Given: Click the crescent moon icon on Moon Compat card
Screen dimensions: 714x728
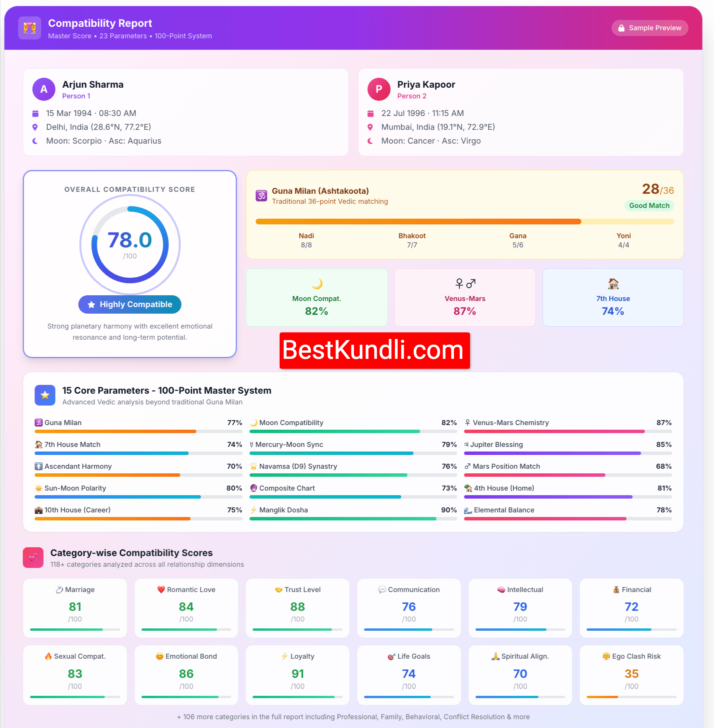Looking at the screenshot, I should point(317,284).
